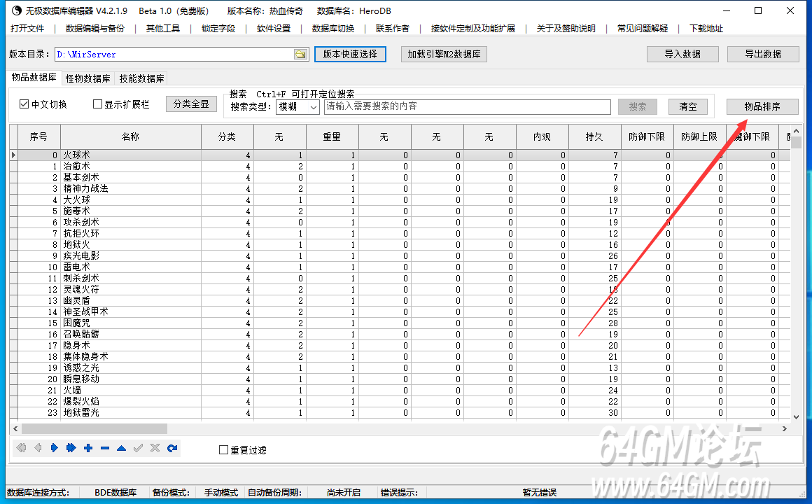Screen dimensions: 812x504
Task: Edit record using the triangle icon
Action: click(x=121, y=448)
